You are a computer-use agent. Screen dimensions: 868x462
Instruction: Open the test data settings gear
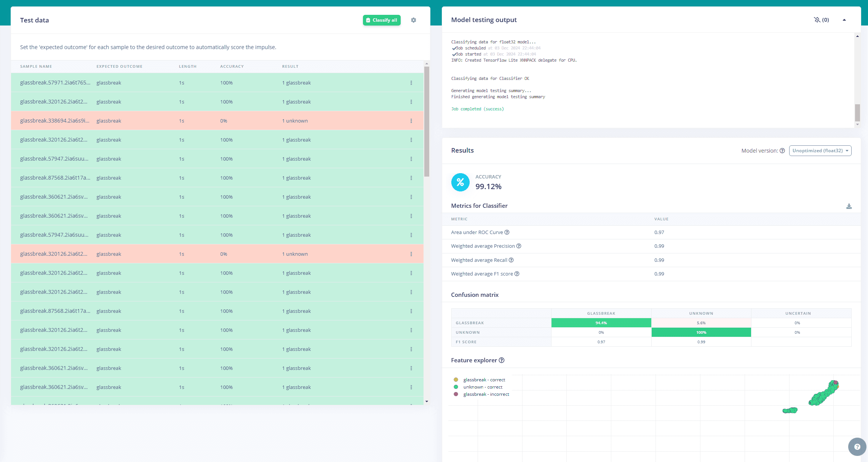click(413, 20)
